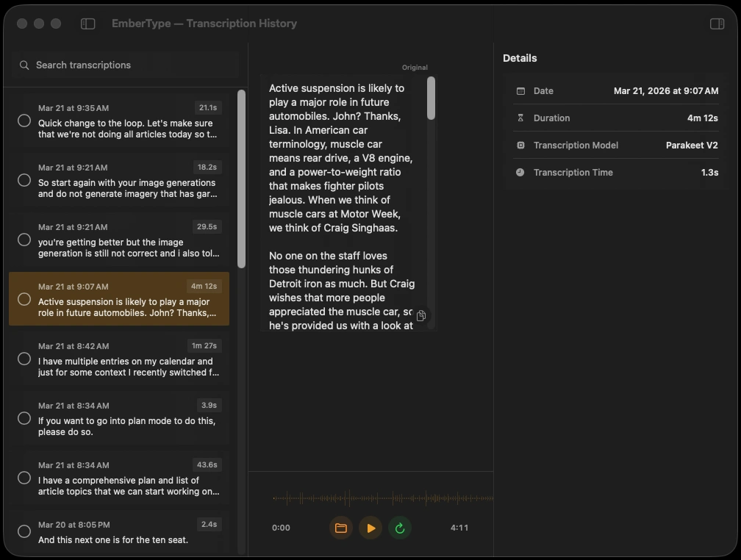This screenshot has height=560, width=741.
Task: Click the Parakeet V2 model value
Action: (692, 146)
